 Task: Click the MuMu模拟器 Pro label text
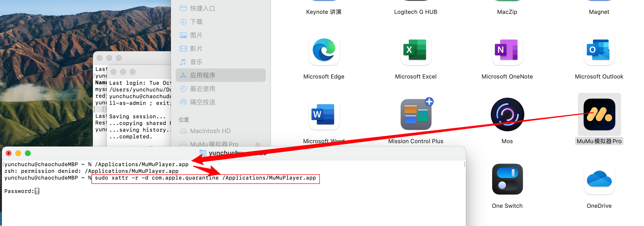599,141
